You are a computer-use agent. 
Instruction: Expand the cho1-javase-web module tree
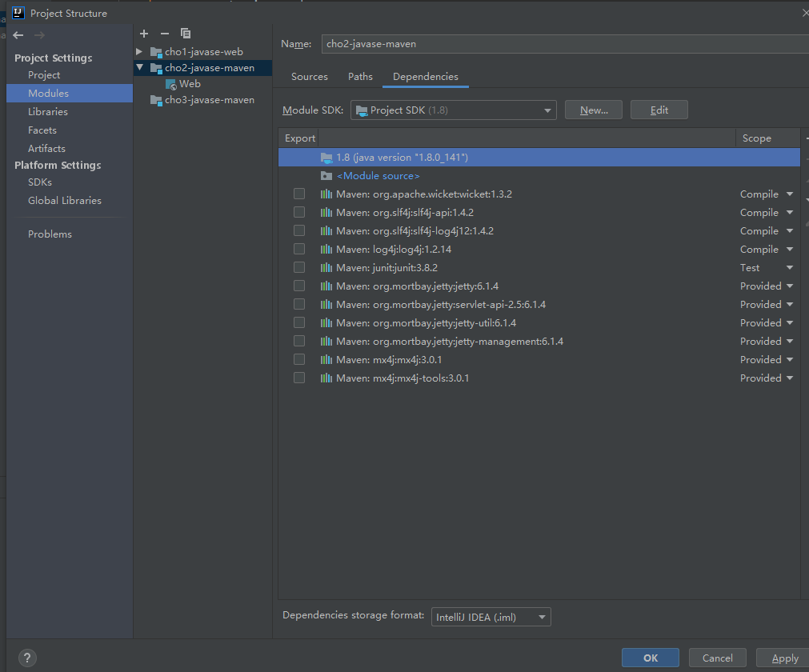click(x=139, y=52)
